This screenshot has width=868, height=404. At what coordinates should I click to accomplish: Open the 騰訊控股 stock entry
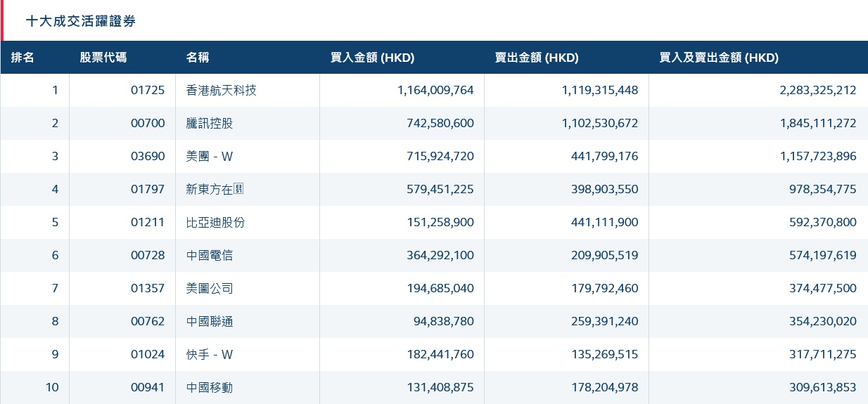[210, 124]
